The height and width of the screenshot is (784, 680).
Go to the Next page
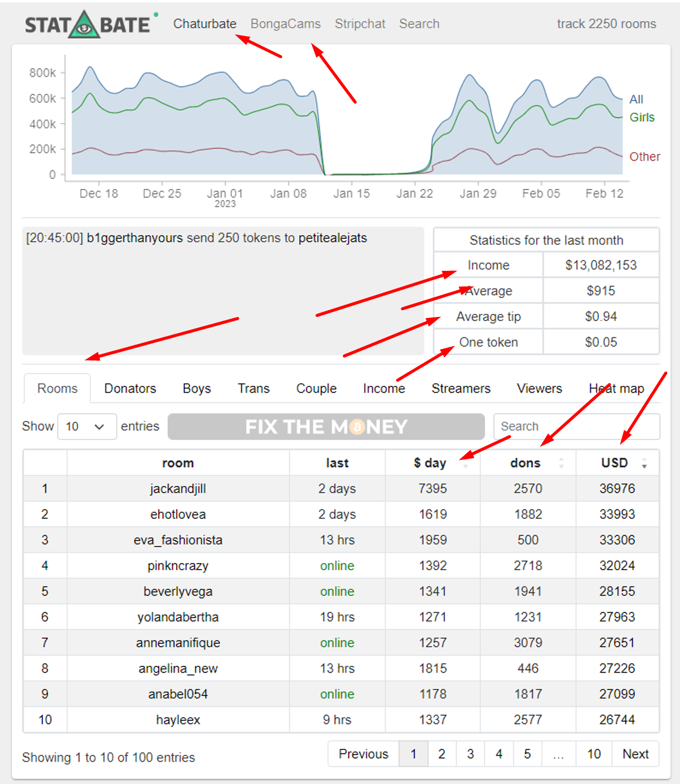point(635,754)
